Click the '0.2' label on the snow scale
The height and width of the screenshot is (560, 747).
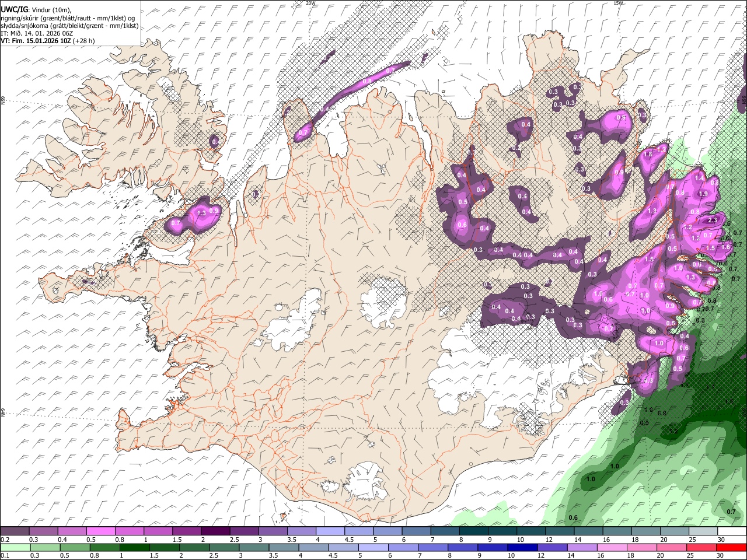click(x=5, y=540)
